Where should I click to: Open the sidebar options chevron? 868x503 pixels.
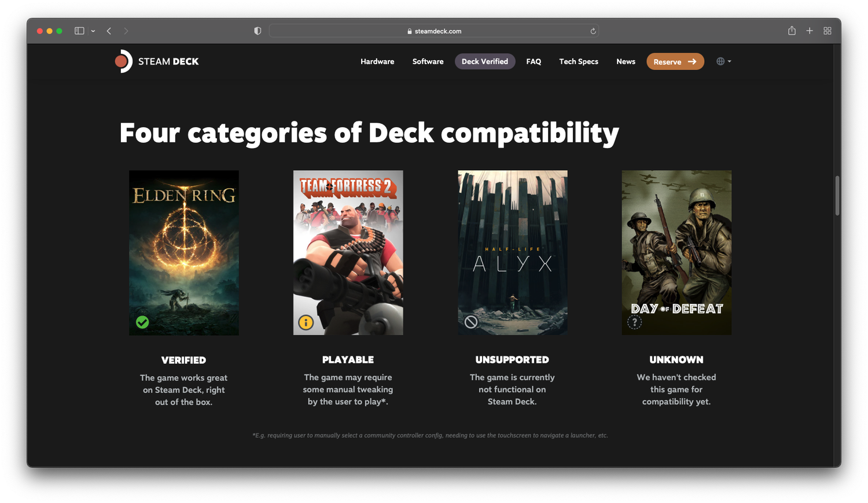pyautogui.click(x=93, y=31)
